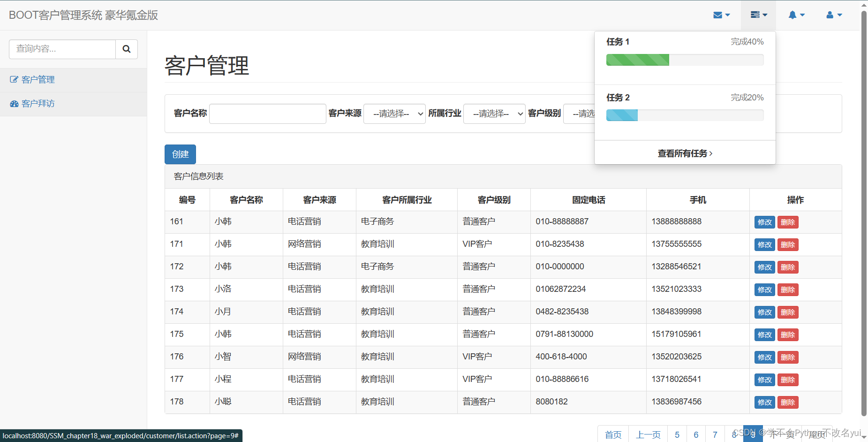Click the magnifier search button

(x=127, y=49)
